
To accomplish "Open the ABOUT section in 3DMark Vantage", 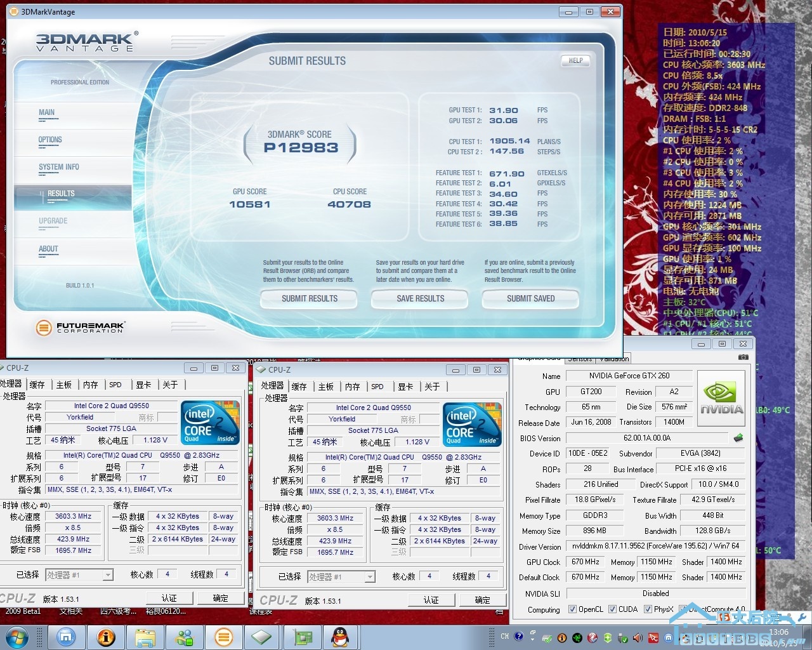I will [x=48, y=249].
